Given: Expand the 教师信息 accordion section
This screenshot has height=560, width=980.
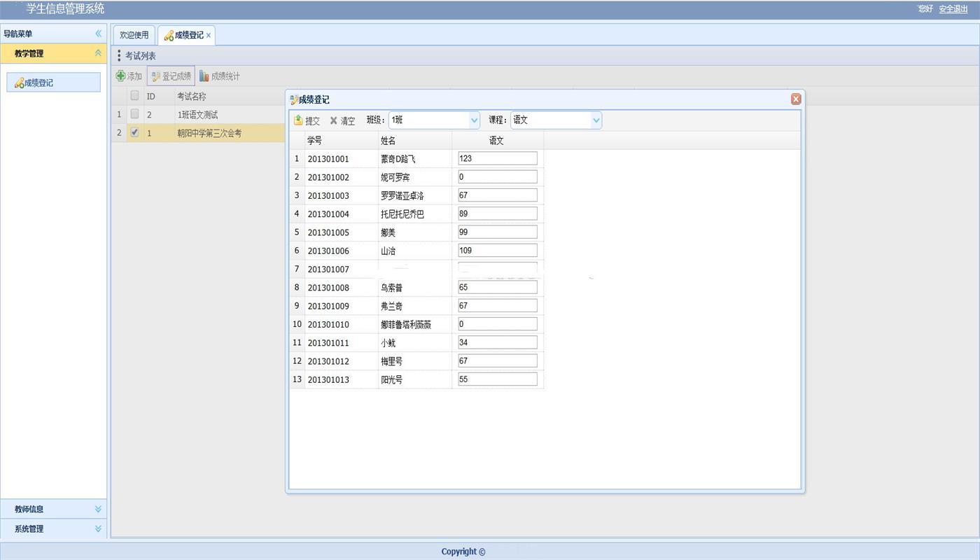Looking at the screenshot, I should coord(98,509).
